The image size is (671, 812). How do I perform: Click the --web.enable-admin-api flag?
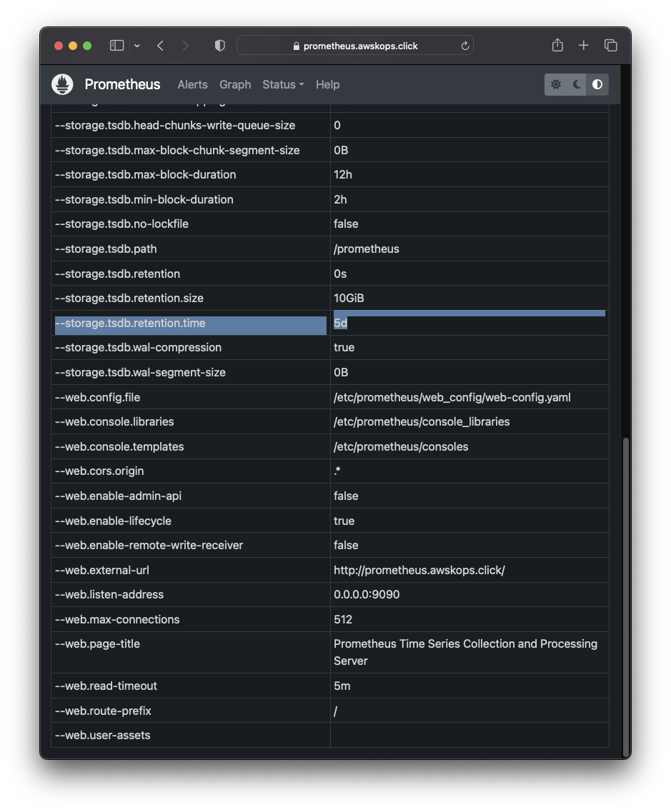(x=118, y=496)
